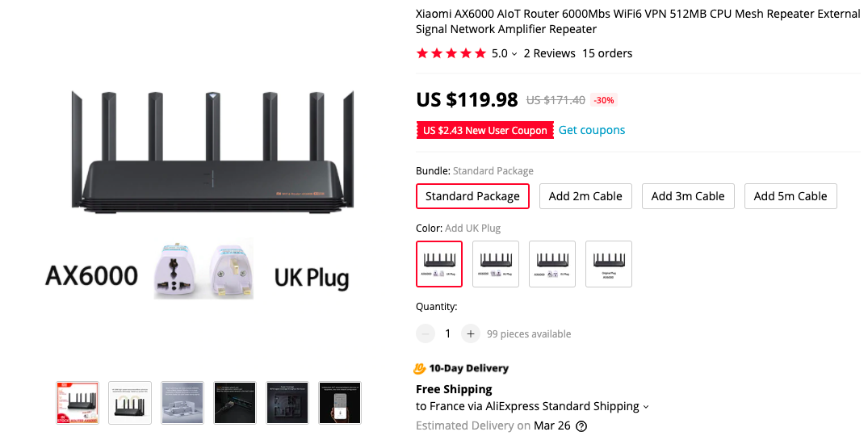
Task: Click the -30% discount badge
Action: point(604,100)
